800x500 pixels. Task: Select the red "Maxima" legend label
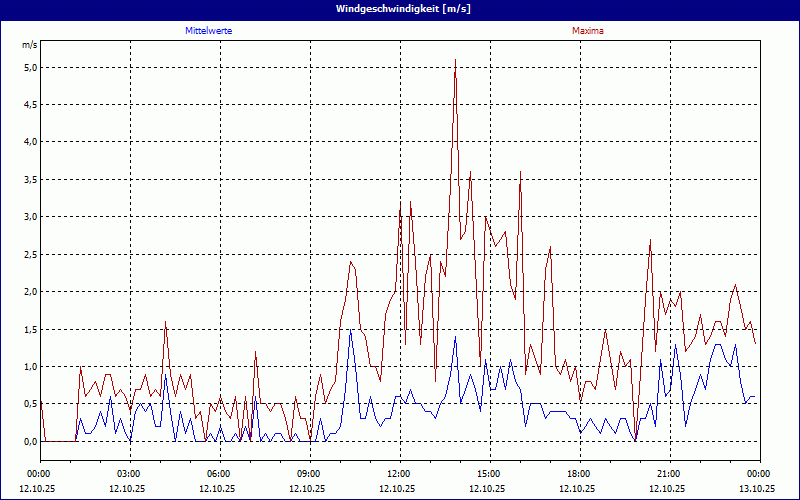(x=588, y=31)
